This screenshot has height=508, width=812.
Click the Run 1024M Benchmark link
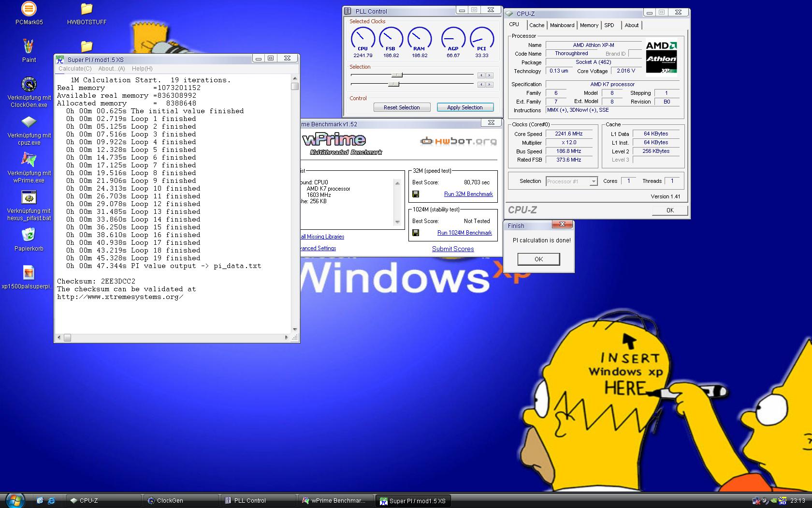pos(464,233)
